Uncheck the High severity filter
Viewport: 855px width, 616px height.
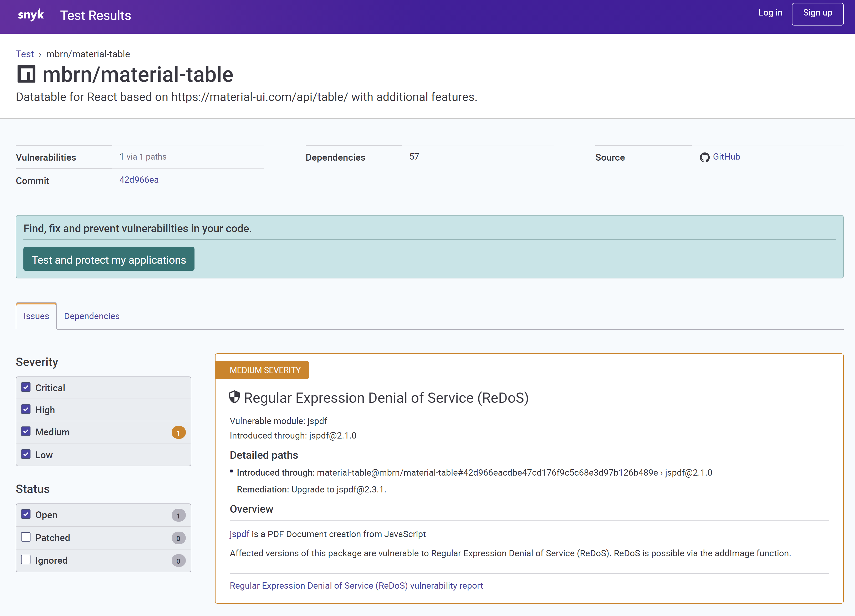pyautogui.click(x=26, y=410)
